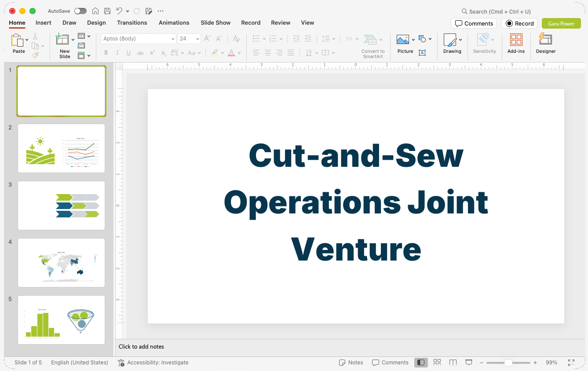Open the more options ellipsis in title bar
The height and width of the screenshot is (371, 588).
click(161, 11)
